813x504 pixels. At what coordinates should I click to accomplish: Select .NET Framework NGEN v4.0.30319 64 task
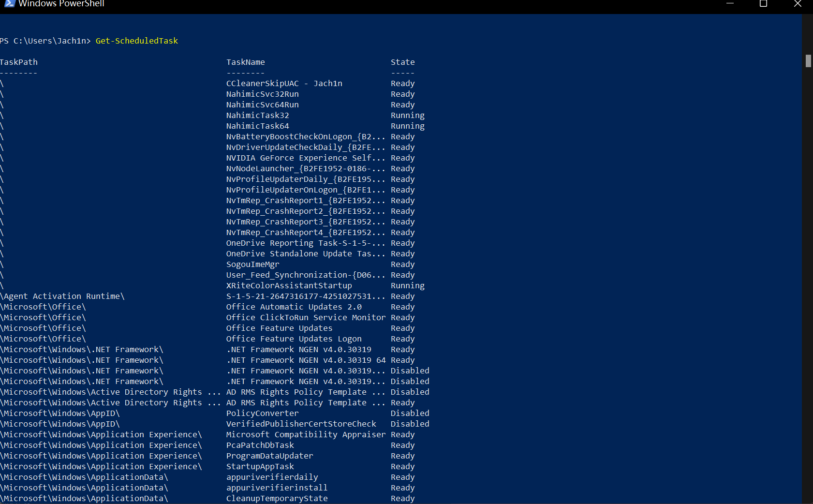pyautogui.click(x=306, y=360)
